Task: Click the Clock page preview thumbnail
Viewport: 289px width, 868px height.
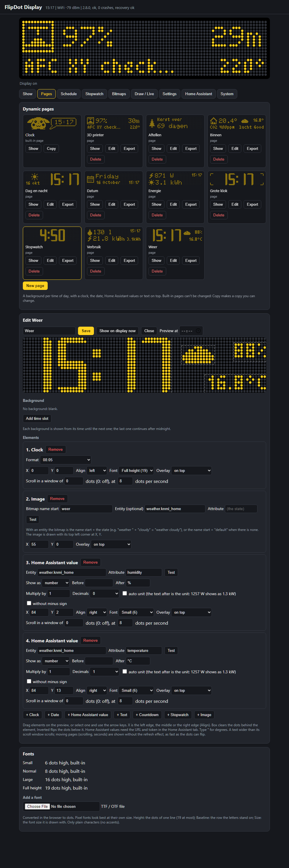Action: click(x=52, y=123)
